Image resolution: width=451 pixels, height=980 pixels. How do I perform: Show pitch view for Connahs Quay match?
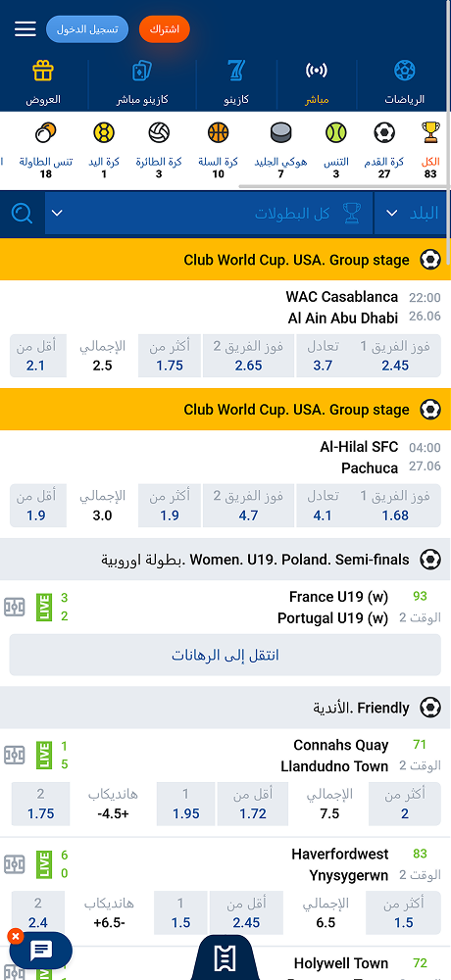coord(15,755)
